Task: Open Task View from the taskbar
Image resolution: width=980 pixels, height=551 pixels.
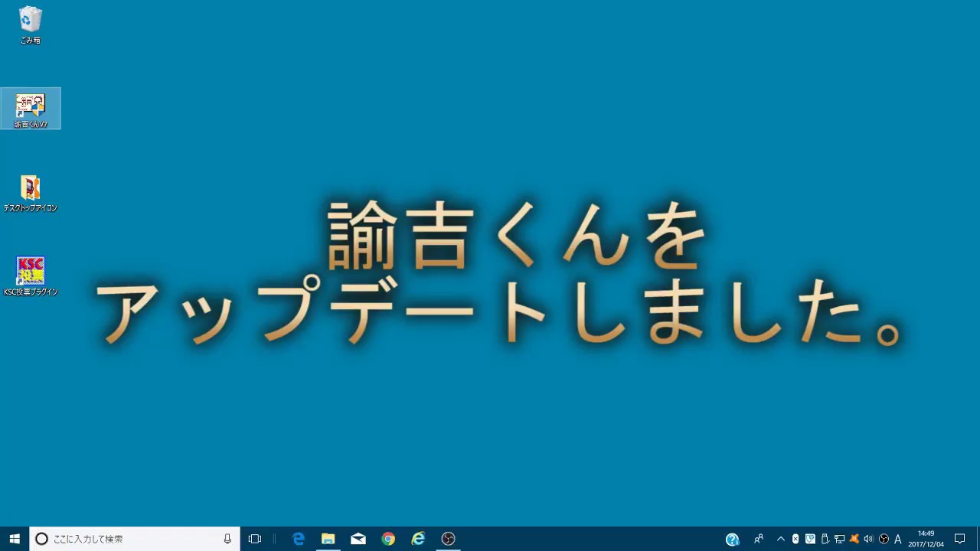Action: (255, 539)
